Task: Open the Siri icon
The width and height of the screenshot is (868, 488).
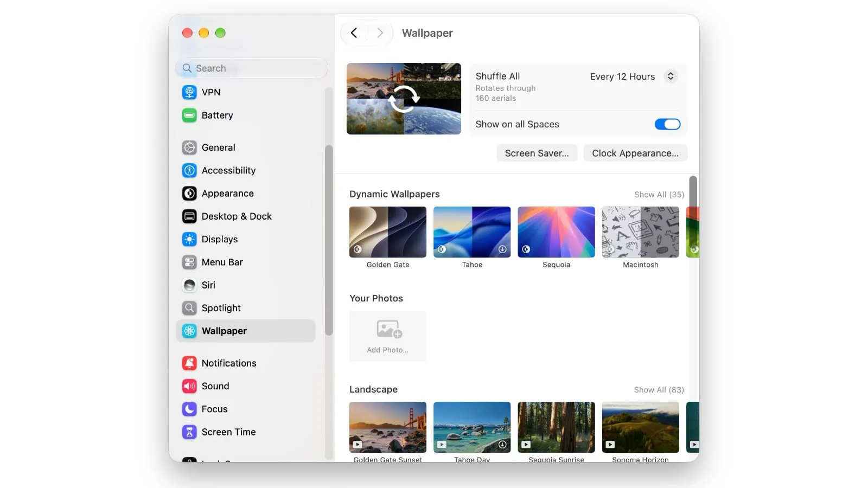Action: click(x=189, y=285)
